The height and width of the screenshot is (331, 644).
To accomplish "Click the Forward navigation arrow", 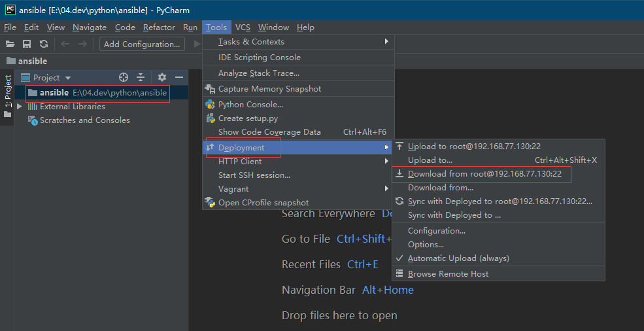I will tap(82, 44).
